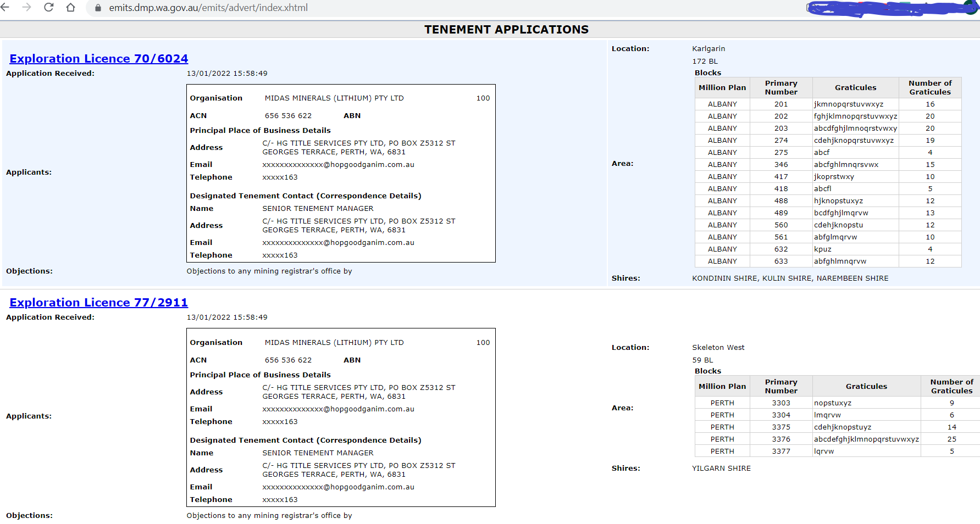Select graticules text abcdefghjklmnopqrstuvwxyz
Image resolution: width=980 pixels, height=524 pixels.
coord(866,439)
